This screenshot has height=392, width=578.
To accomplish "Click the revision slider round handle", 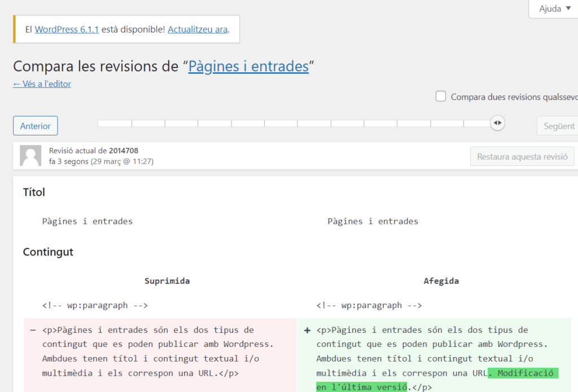I will 497,123.
